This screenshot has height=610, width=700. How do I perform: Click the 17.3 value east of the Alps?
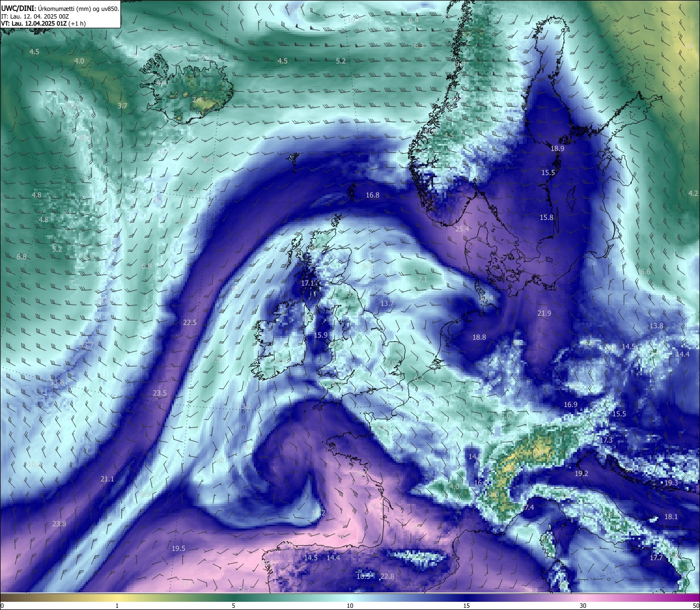pos(606,440)
